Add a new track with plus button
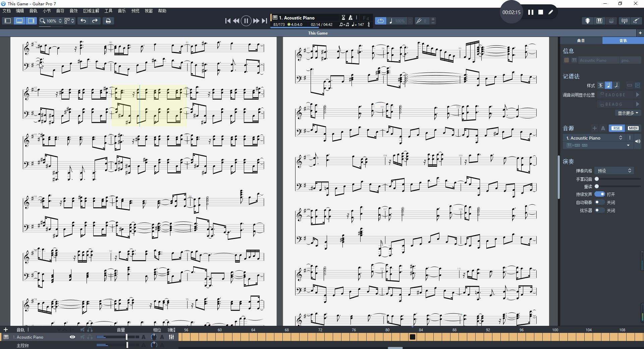644x349 pixels. 5,330
